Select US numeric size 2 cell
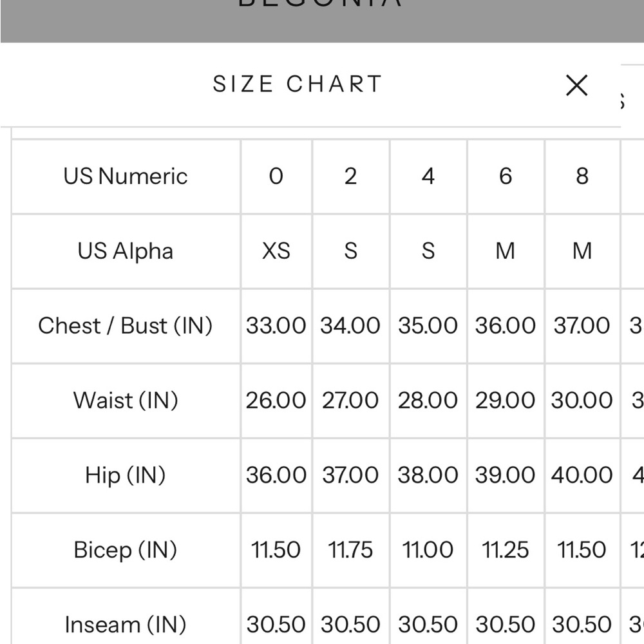This screenshot has width=644, height=644. (x=351, y=176)
